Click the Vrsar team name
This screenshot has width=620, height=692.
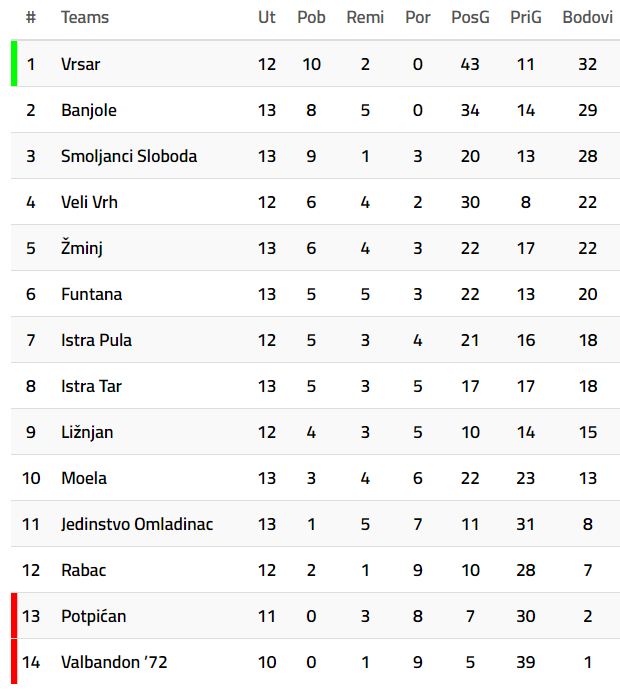coord(80,64)
